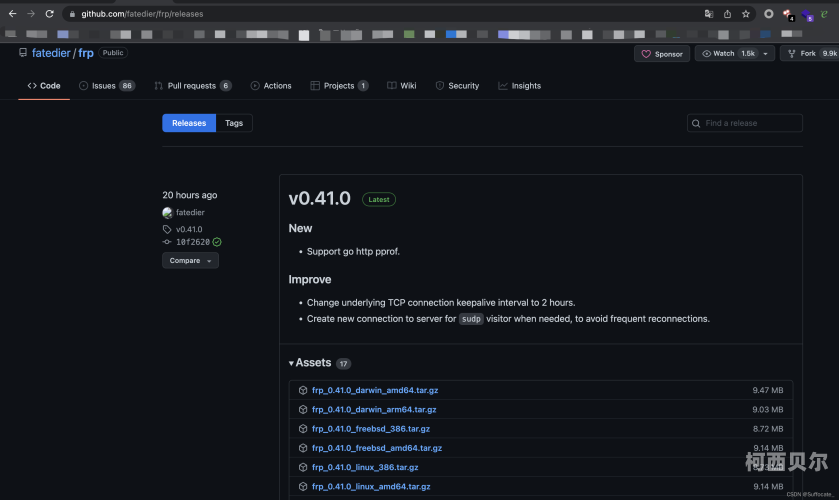Viewport: 839px width, 500px height.
Task: Open the Insights tab
Action: [x=520, y=86]
